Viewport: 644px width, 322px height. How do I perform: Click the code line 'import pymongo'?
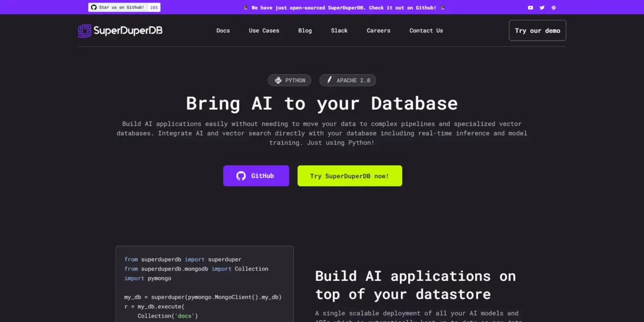coord(148,278)
